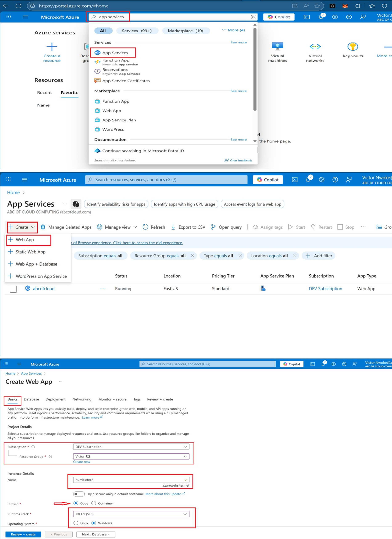Click Open query toolbar item
Viewport: 392px width, 539px height.
click(x=227, y=227)
